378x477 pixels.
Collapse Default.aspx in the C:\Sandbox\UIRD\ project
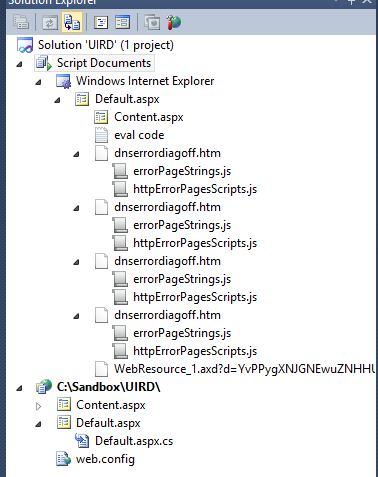[x=39, y=424]
